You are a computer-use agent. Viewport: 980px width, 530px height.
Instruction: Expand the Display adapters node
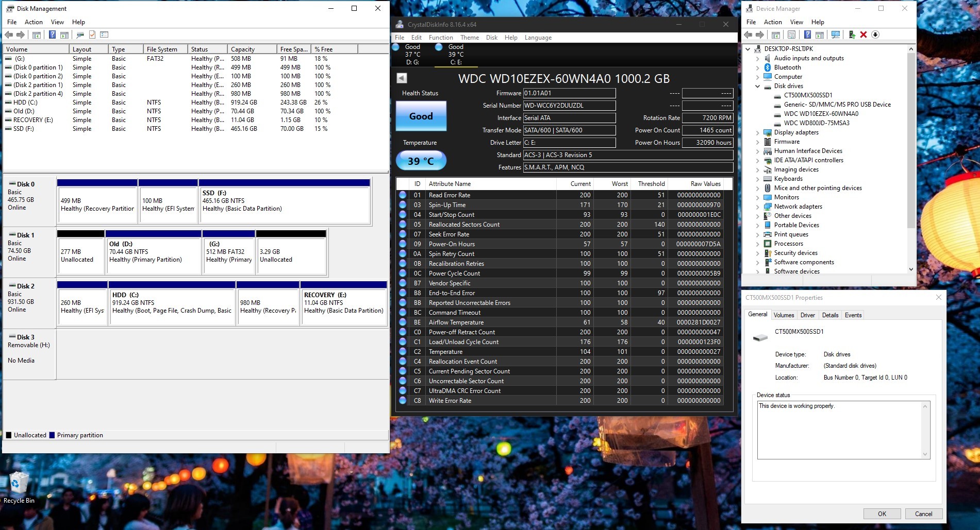[757, 132]
